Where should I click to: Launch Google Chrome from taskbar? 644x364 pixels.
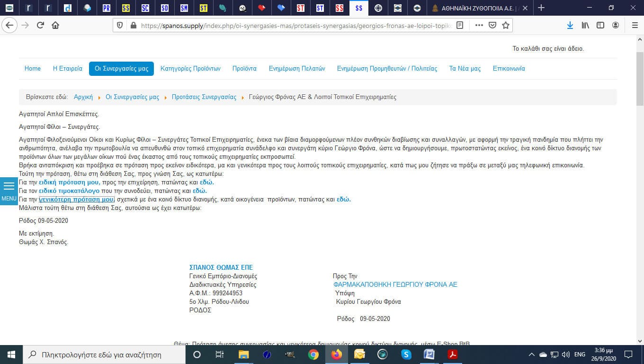click(x=313, y=355)
